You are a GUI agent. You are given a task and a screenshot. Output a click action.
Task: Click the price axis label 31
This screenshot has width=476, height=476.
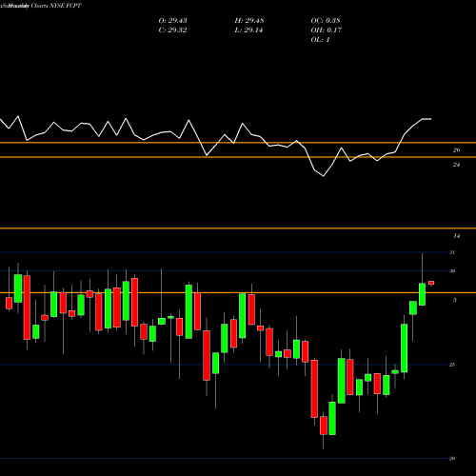click(x=452, y=252)
